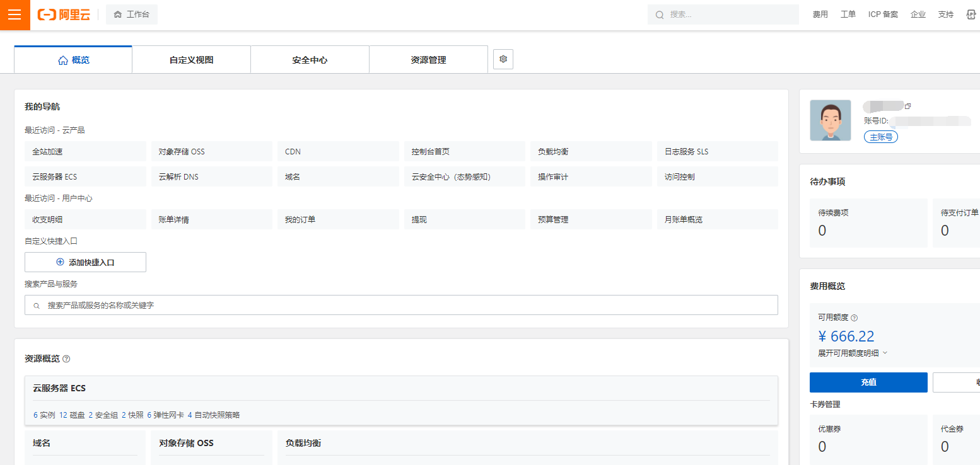Click the blue 充值 button

pyautogui.click(x=868, y=382)
